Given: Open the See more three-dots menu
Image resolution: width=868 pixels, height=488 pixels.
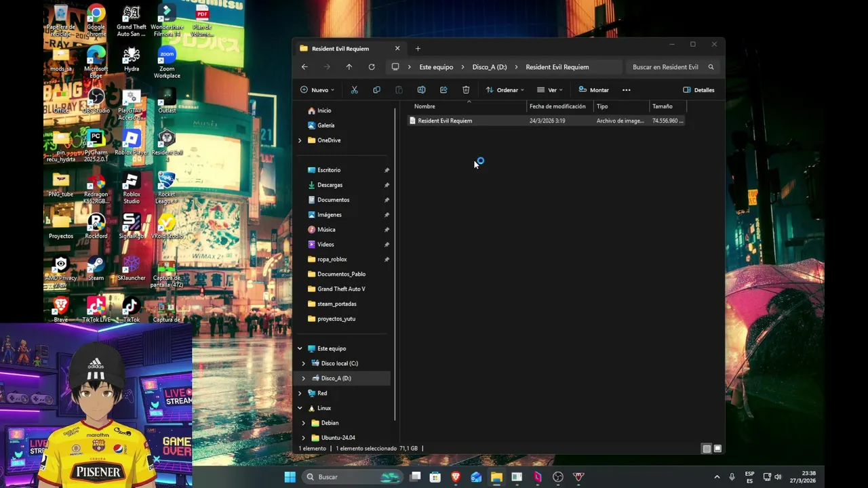Looking at the screenshot, I should (x=627, y=90).
